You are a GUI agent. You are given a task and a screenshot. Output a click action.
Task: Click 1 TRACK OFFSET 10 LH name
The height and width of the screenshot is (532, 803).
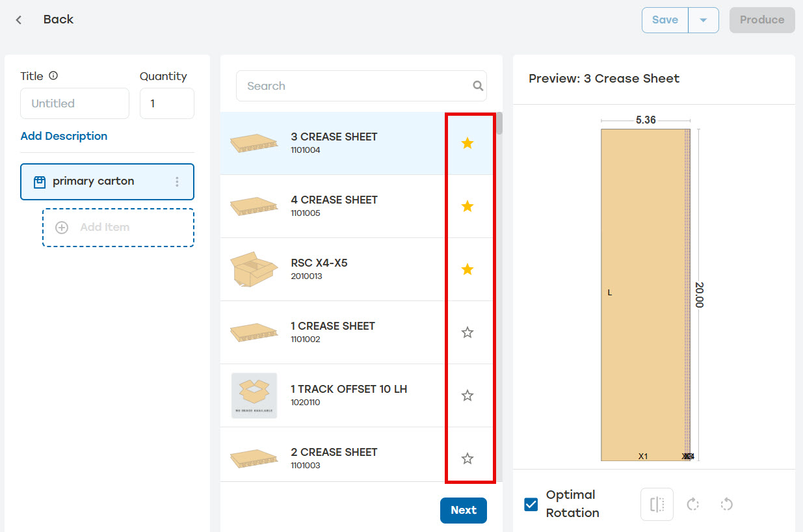pos(349,389)
